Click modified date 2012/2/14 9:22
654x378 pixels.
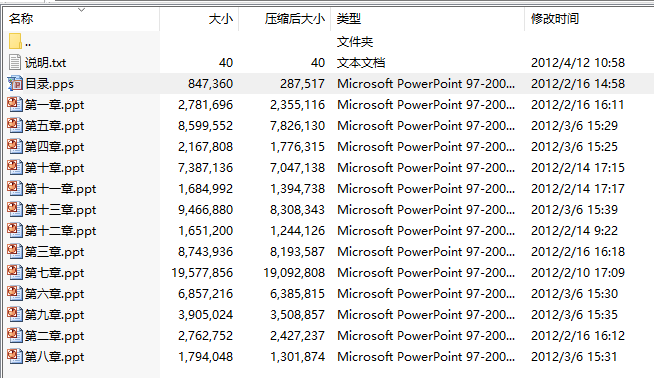click(x=574, y=231)
